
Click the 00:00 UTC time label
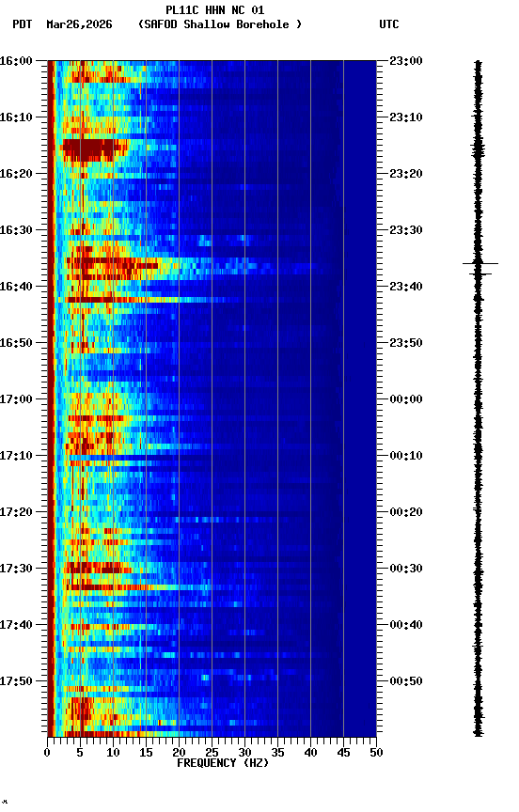click(x=406, y=399)
